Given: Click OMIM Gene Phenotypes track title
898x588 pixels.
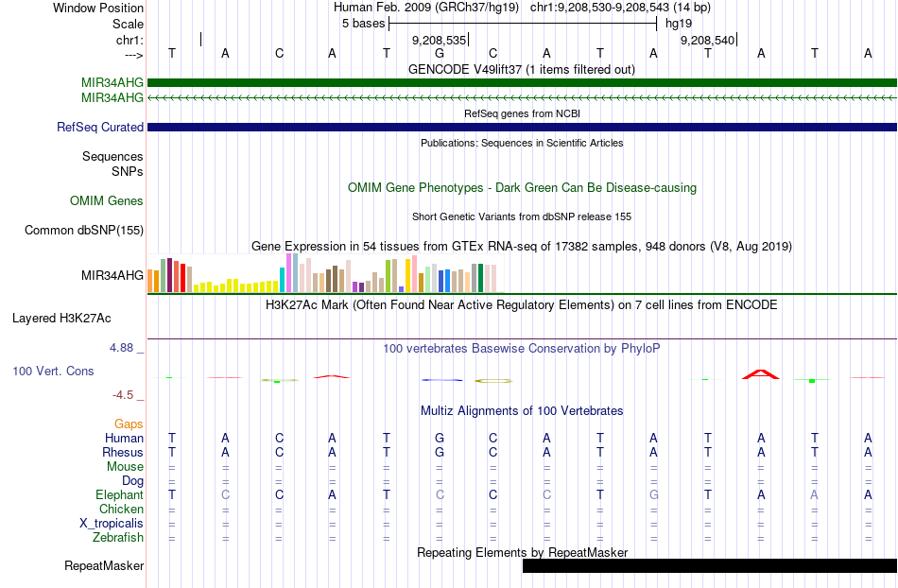Looking at the screenshot, I should click(523, 188).
